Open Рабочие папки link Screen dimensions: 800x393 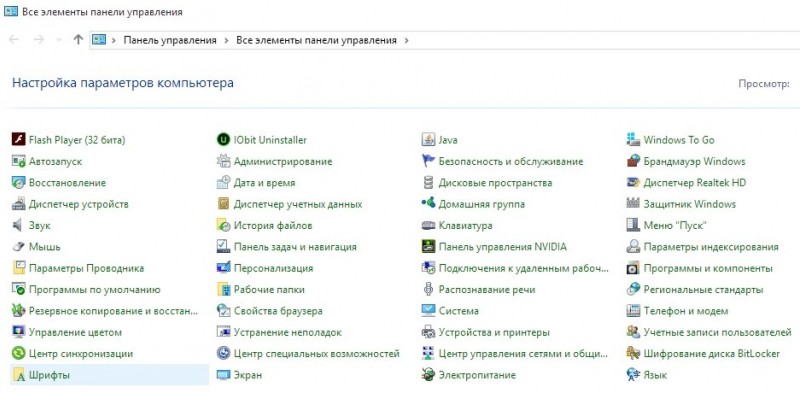pos(269,289)
